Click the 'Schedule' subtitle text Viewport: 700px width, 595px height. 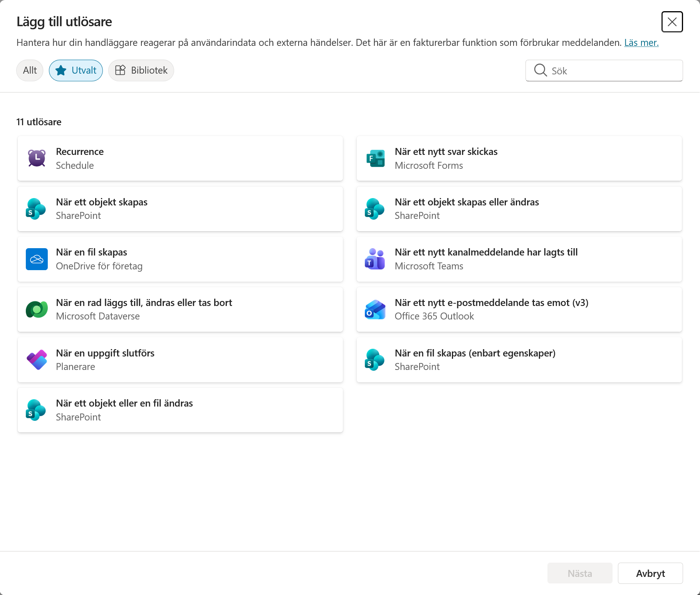75,165
